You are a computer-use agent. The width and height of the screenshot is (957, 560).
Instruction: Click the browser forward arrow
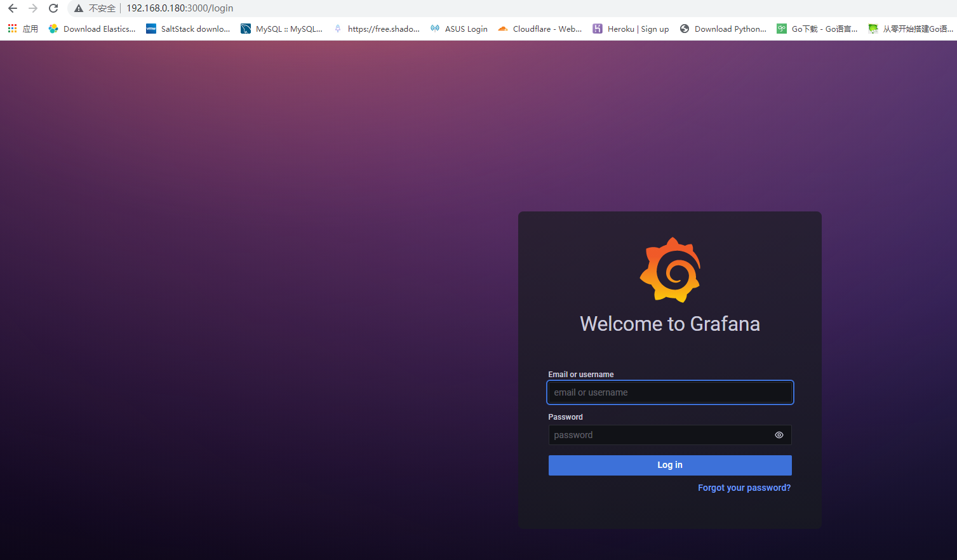click(33, 8)
